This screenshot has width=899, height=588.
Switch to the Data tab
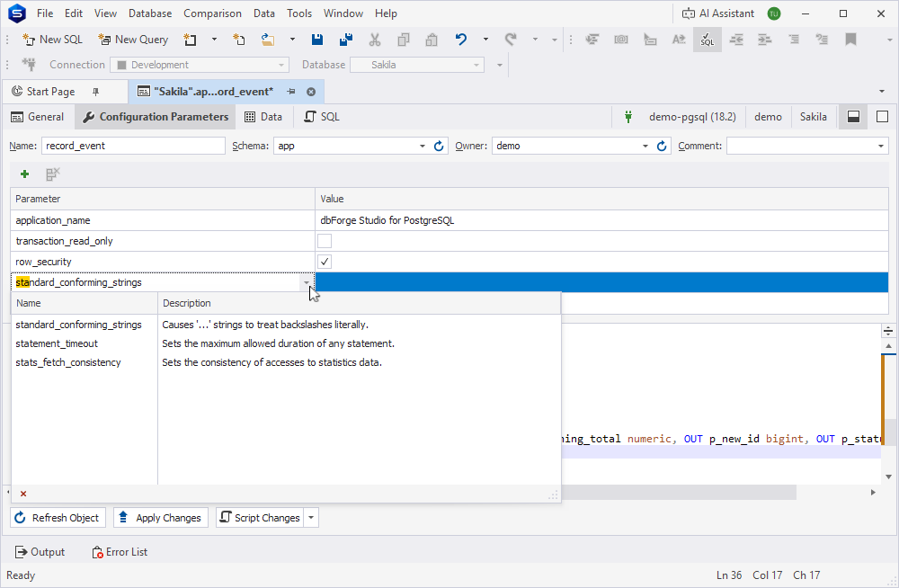point(263,117)
